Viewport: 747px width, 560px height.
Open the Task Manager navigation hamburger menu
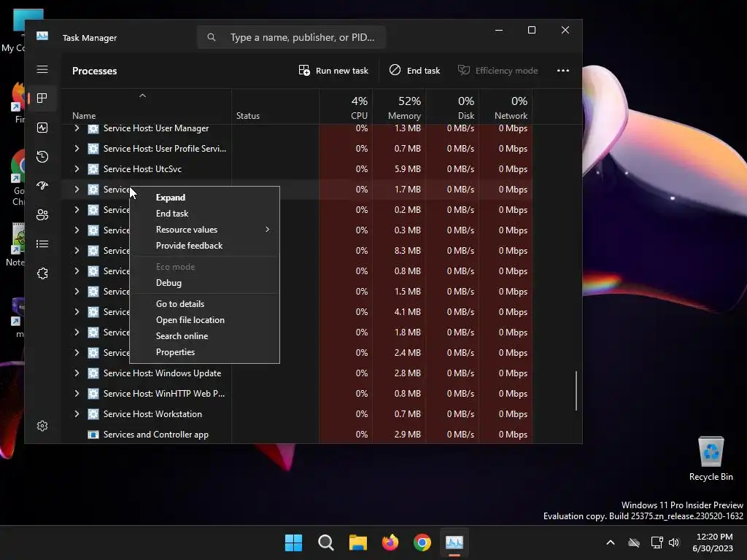[42, 69]
